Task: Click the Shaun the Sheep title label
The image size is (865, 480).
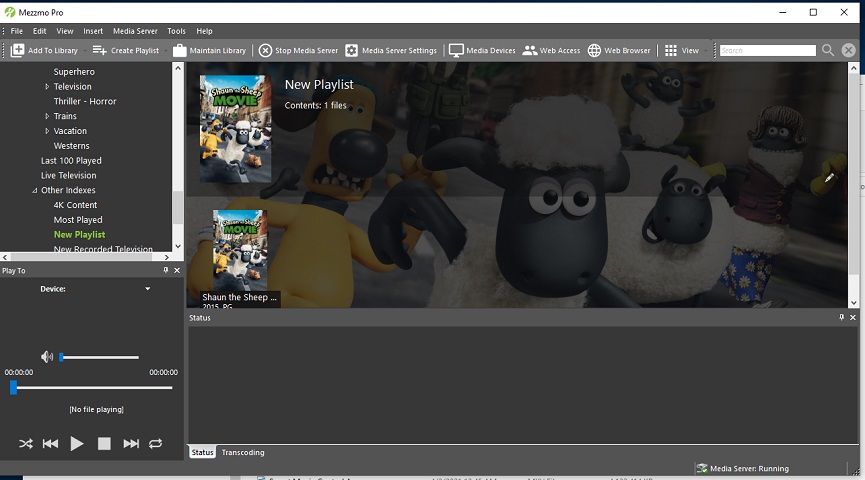Action: point(239,297)
